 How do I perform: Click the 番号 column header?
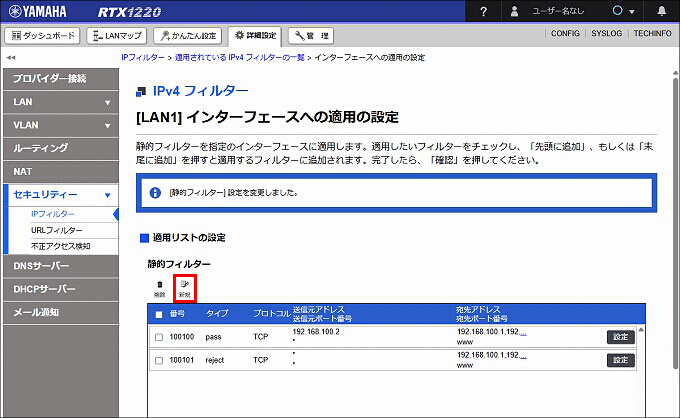(x=177, y=314)
